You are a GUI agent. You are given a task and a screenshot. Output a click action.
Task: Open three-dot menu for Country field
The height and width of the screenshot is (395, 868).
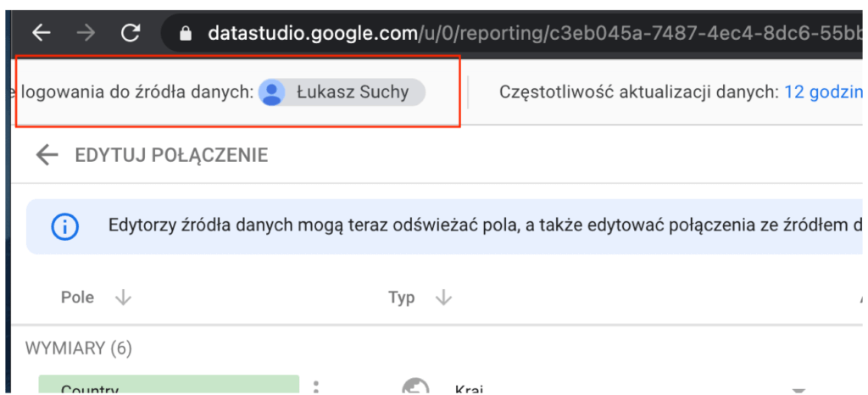coord(315,387)
